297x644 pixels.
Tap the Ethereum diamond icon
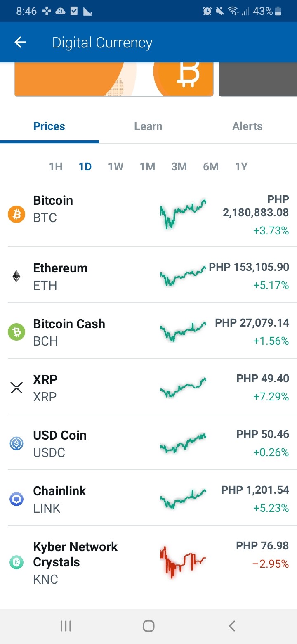point(16,276)
